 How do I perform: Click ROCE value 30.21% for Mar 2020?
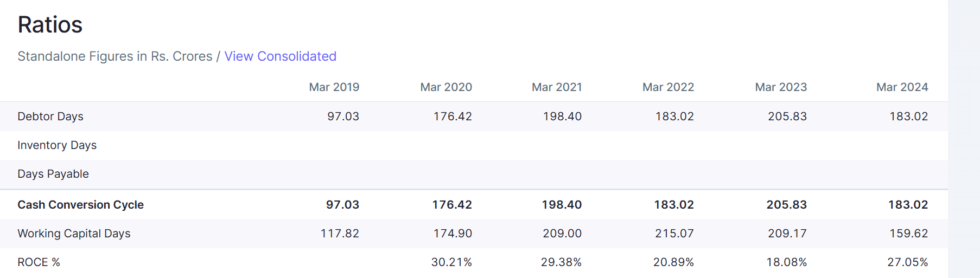click(x=451, y=262)
